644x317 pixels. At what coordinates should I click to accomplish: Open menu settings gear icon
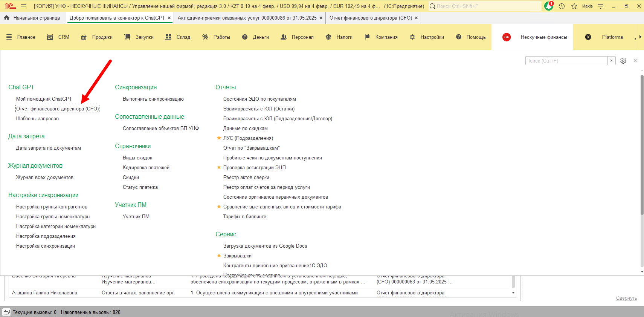pyautogui.click(x=623, y=61)
